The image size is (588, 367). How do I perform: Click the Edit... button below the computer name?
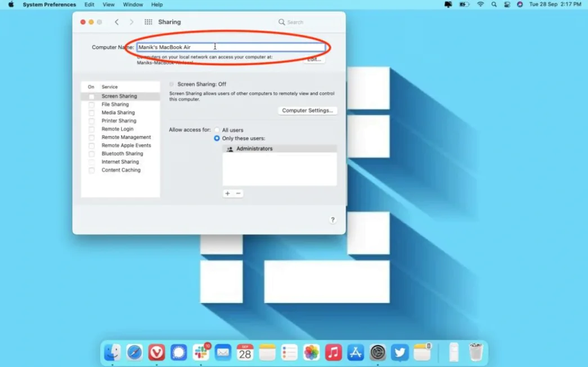pyautogui.click(x=314, y=59)
